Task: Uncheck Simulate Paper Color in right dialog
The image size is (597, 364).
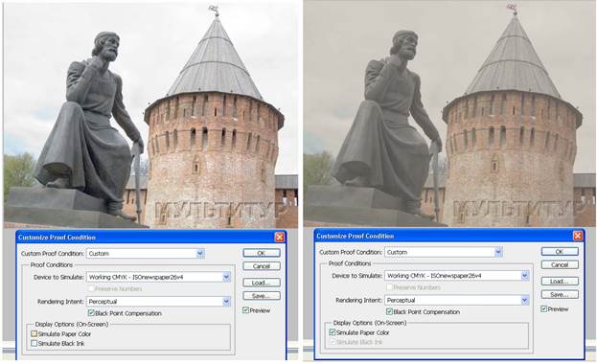Action: tap(332, 332)
